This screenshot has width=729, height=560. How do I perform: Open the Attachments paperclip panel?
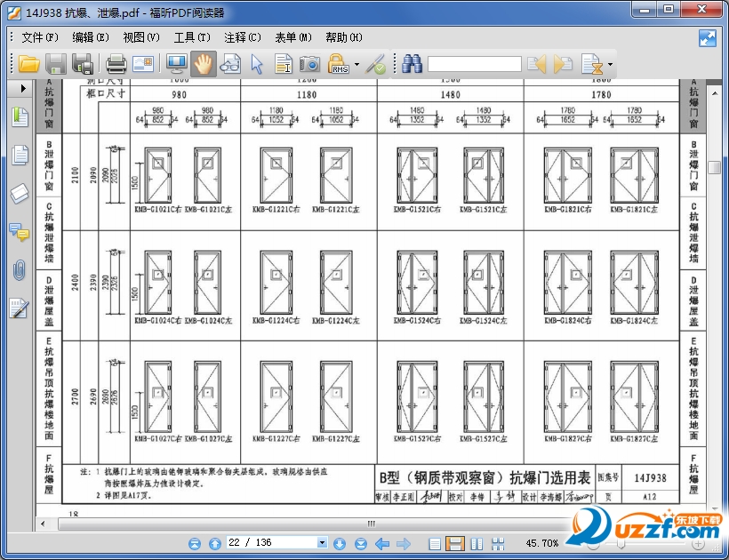[20, 270]
